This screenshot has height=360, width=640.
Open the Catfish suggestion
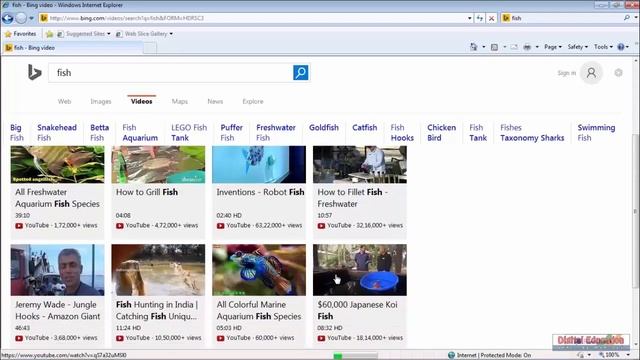coord(364,128)
